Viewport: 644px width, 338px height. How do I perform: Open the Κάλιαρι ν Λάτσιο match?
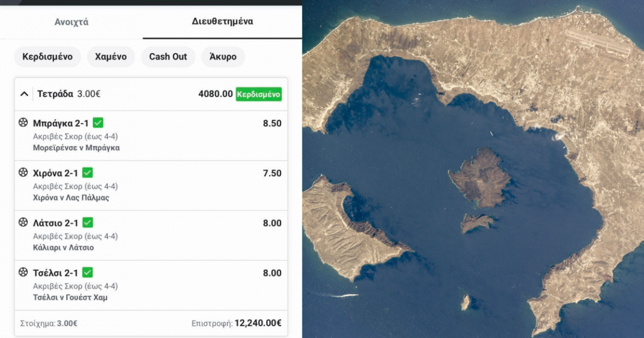(x=63, y=247)
